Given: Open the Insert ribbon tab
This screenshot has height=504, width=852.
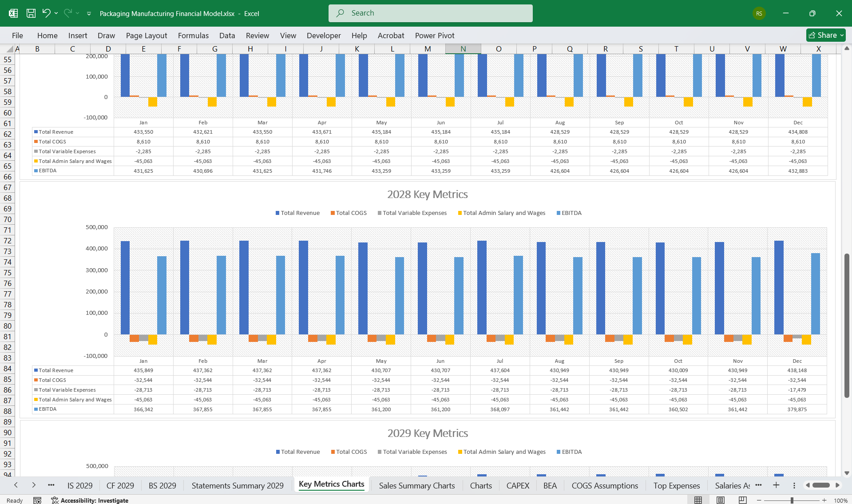Looking at the screenshot, I should tap(78, 36).
